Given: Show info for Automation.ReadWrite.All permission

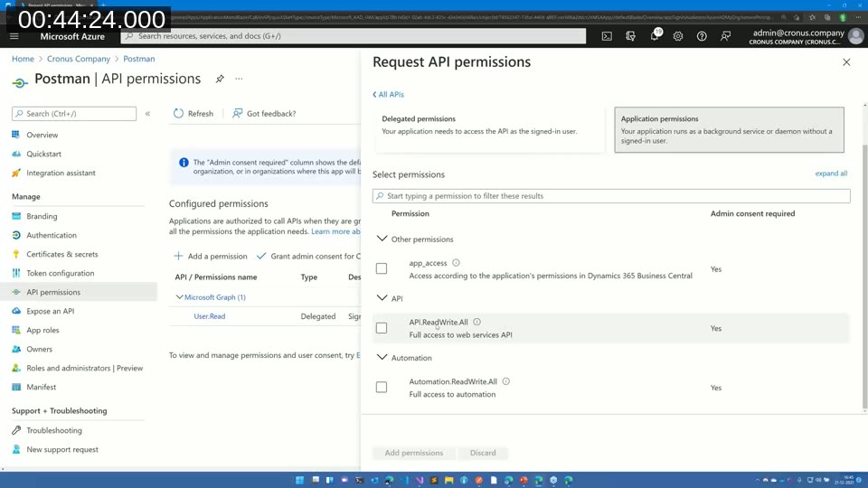Looking at the screenshot, I should tap(506, 381).
